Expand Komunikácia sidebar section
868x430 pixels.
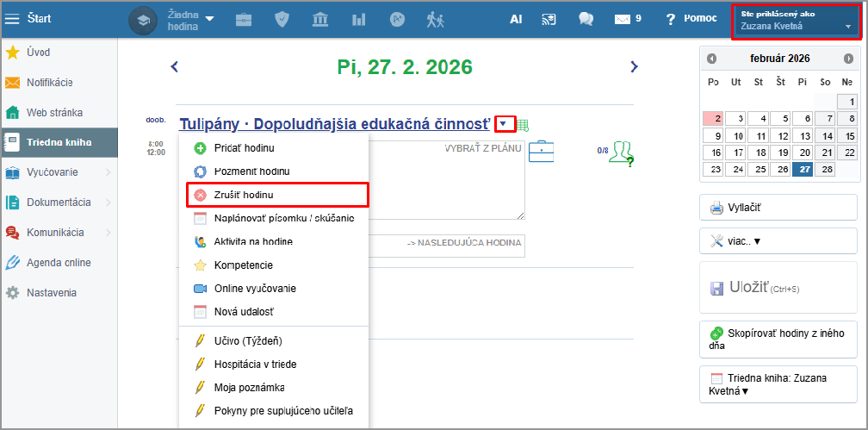pos(59,232)
